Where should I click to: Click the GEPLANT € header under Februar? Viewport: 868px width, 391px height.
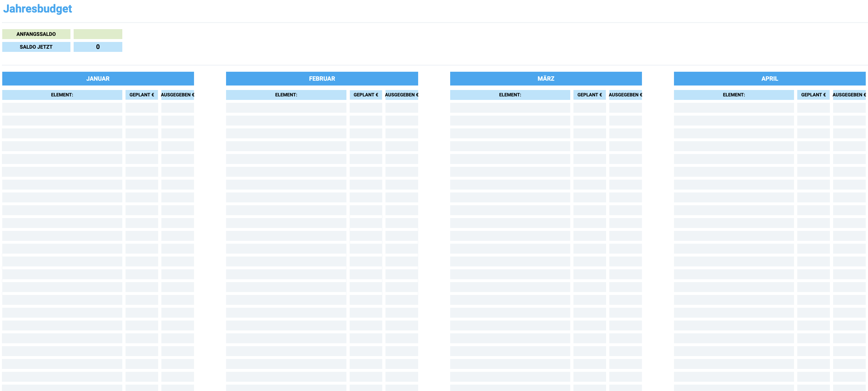point(366,95)
